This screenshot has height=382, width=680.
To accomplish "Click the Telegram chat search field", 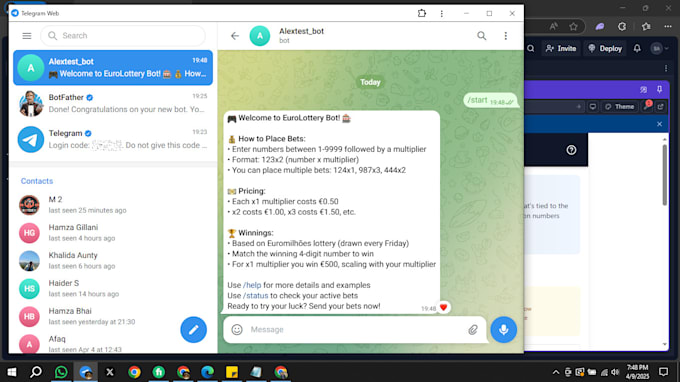I will [123, 36].
